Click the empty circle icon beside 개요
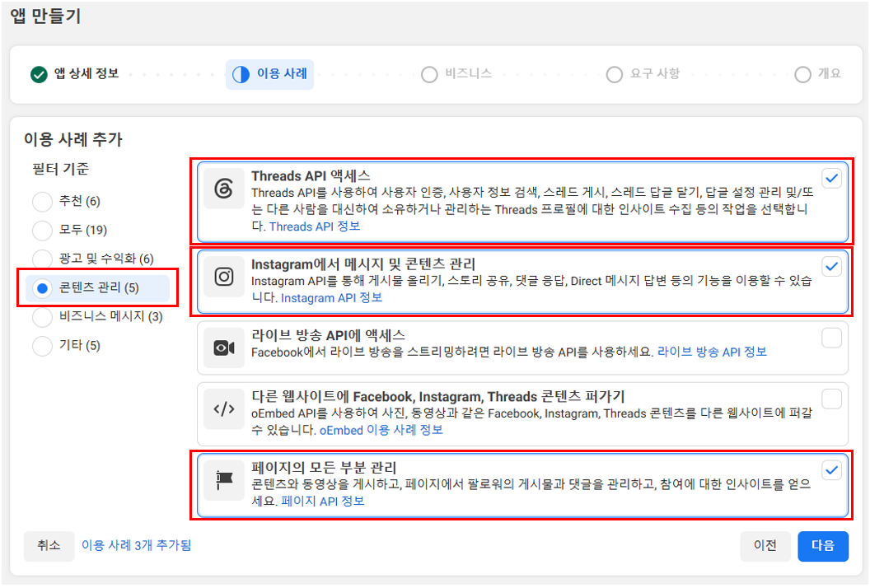Image resolution: width=870 pixels, height=588 pixels. tap(802, 74)
